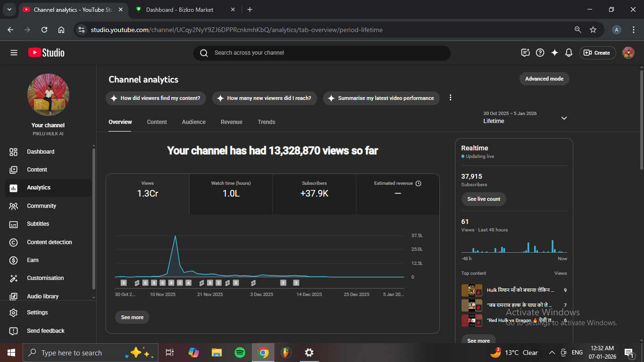Click the three-dot more prompts menu

[450, 98]
